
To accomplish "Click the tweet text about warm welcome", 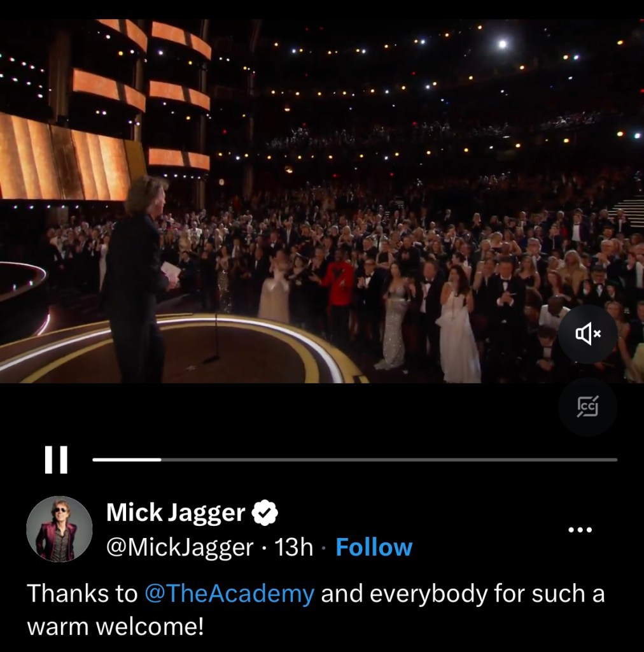I will [316, 609].
